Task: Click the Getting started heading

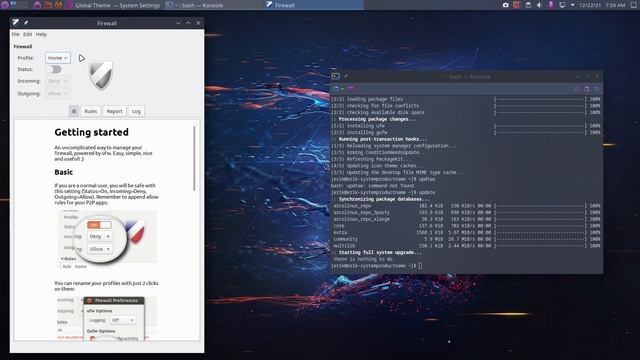Action: [91, 132]
